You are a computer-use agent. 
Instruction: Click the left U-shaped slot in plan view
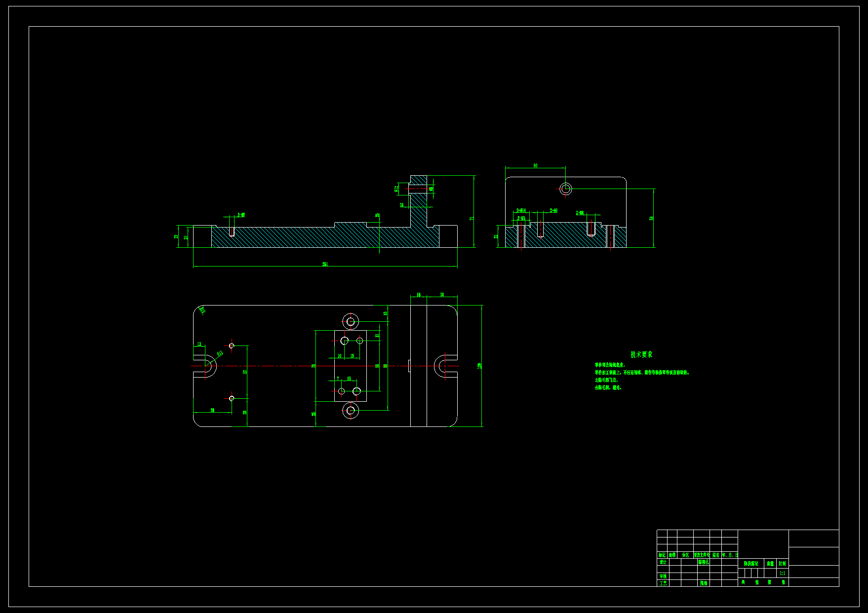pos(205,366)
